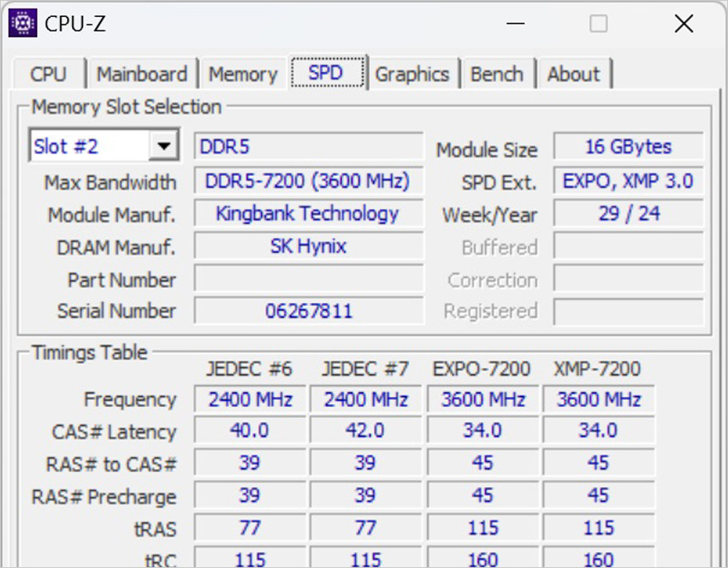Click the JEDEC #6 CAS# Latency 40.0

coord(251,430)
